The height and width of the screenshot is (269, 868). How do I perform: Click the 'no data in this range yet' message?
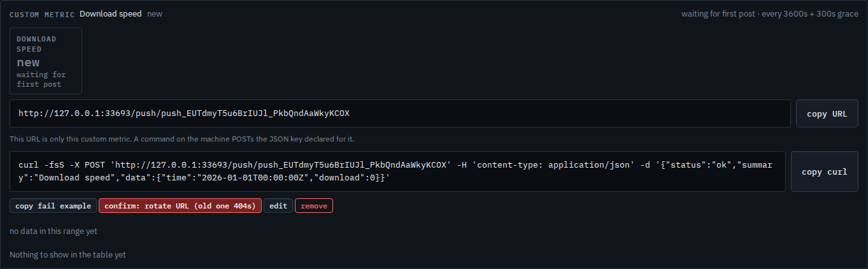(53, 231)
